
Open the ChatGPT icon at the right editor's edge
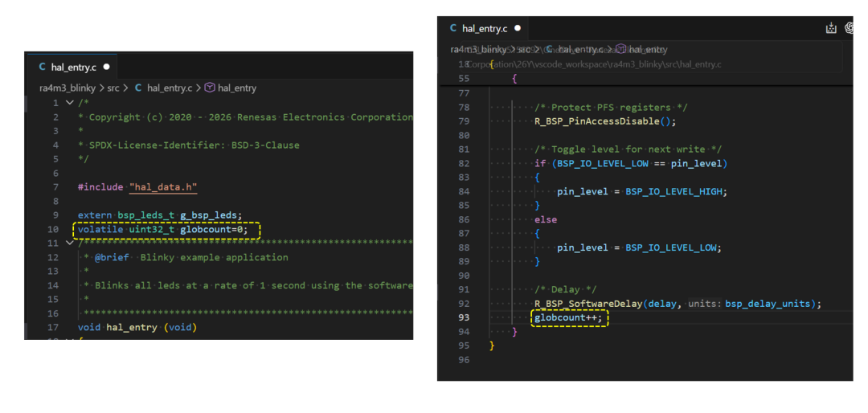coord(849,28)
